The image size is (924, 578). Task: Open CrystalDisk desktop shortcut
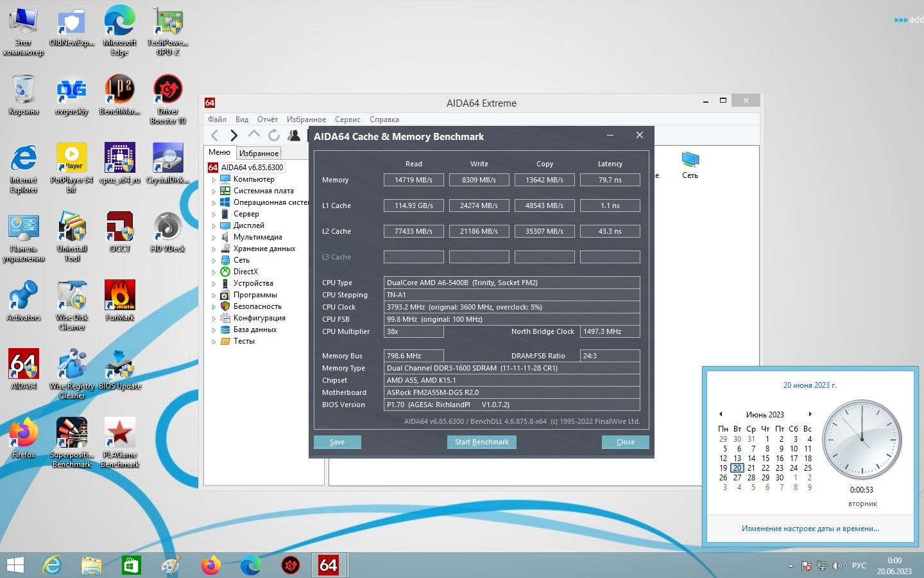(167, 164)
